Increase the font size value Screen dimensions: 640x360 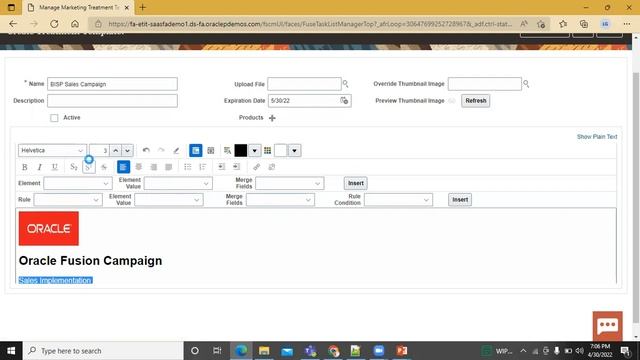click(116, 151)
